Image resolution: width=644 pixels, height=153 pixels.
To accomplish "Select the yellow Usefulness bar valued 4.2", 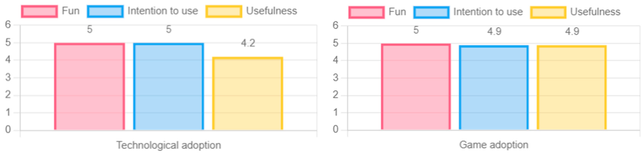I will coord(247,94).
